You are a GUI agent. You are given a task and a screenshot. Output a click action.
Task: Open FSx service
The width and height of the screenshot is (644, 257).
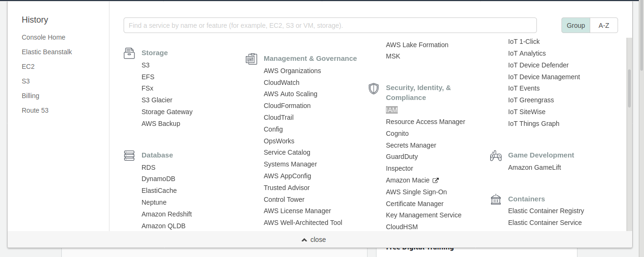[147, 88]
